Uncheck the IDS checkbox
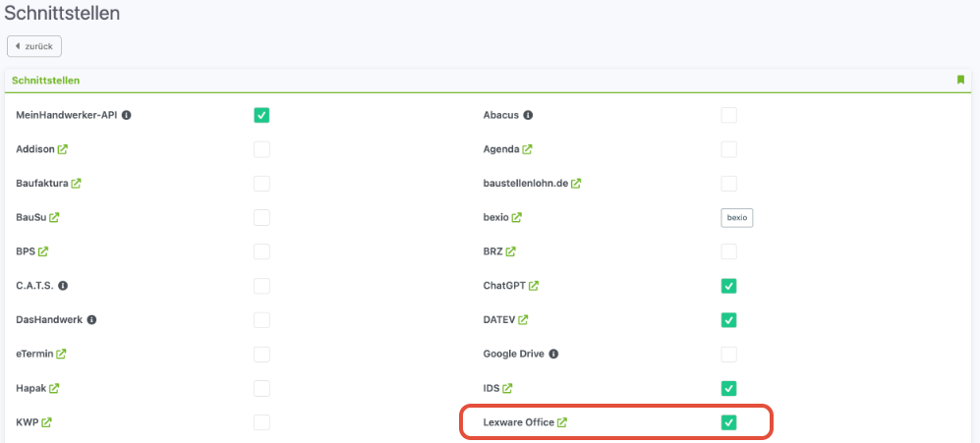980x443 pixels. tap(728, 388)
